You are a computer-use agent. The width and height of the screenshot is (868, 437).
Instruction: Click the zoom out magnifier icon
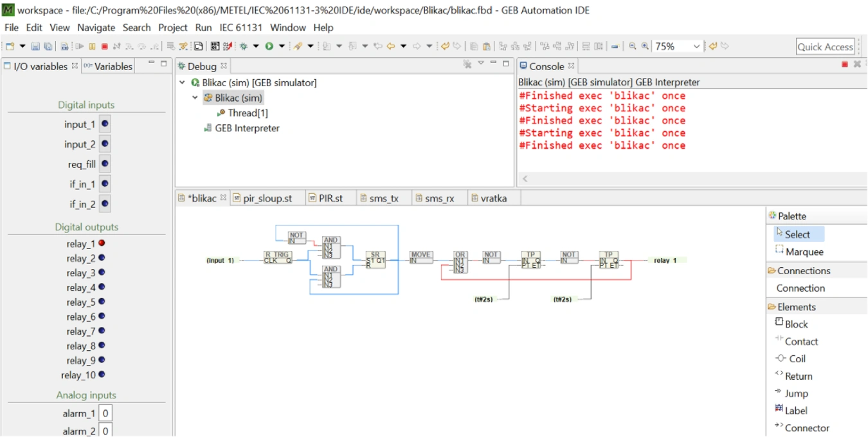point(633,46)
